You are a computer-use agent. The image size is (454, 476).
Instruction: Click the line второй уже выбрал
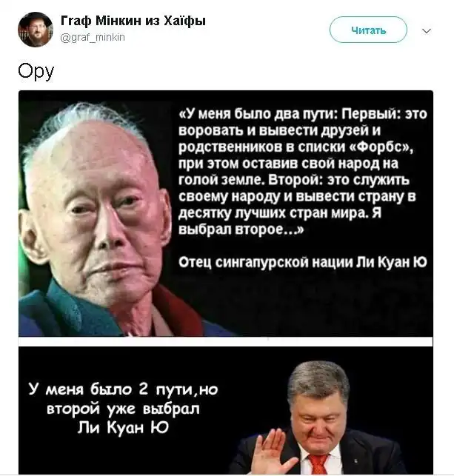(123, 409)
